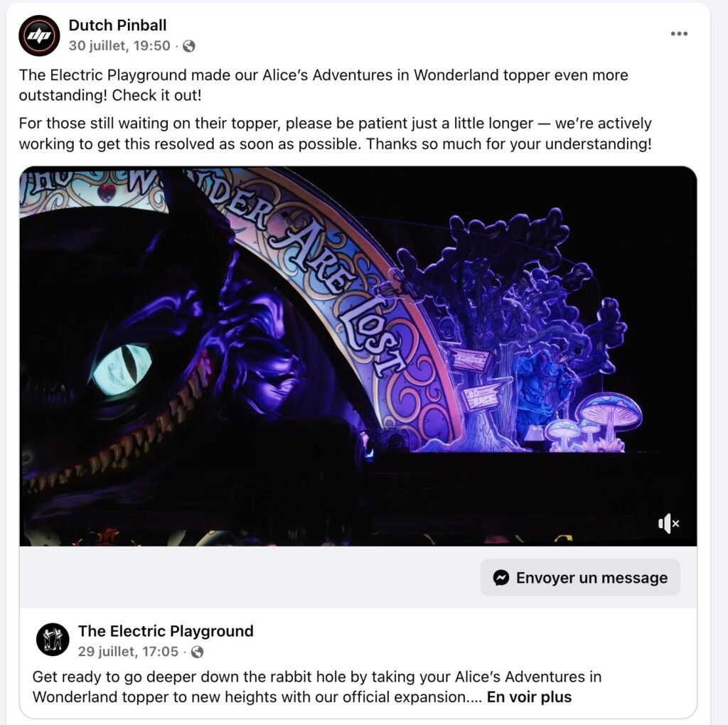Click the Dutch Pinball post caption text
This screenshot has width=728, height=725.
[336, 109]
